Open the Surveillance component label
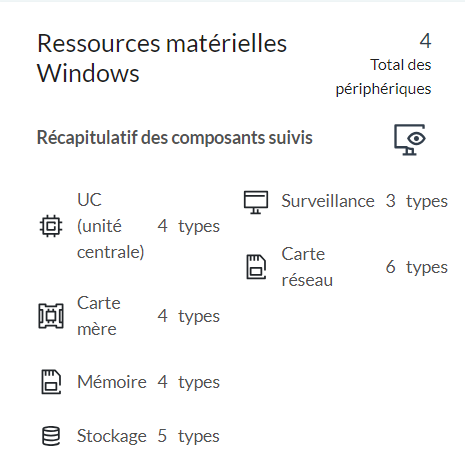465x475 pixels. [328, 201]
